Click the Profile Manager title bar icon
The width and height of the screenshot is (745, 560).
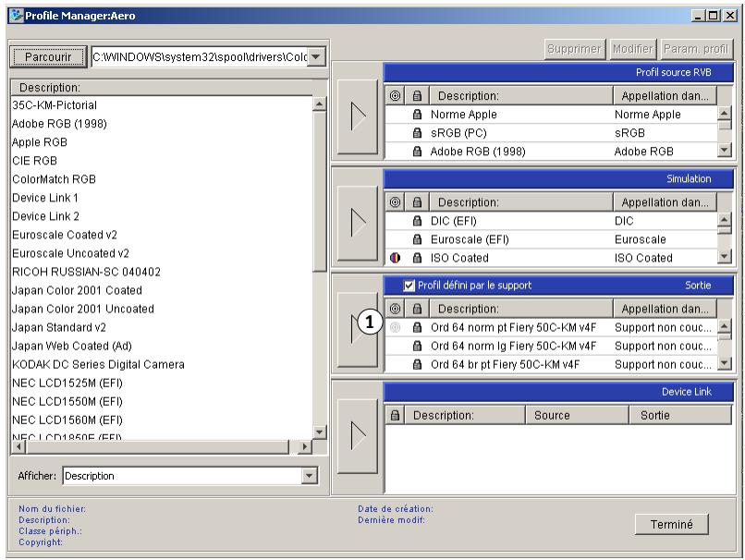pos(16,16)
